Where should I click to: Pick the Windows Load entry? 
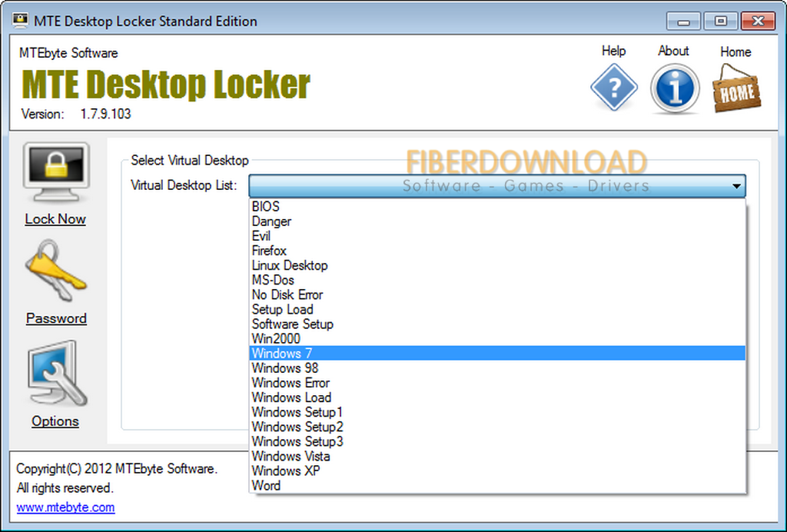pyautogui.click(x=497, y=397)
